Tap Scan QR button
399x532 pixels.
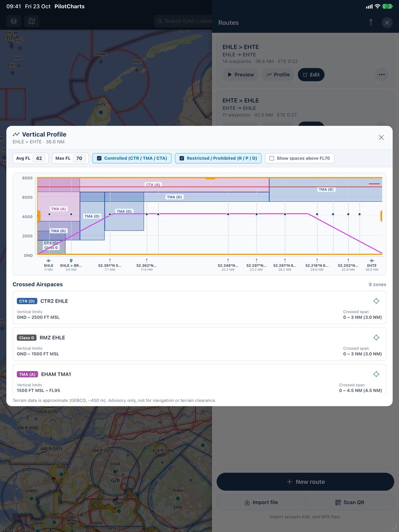click(x=350, y=502)
